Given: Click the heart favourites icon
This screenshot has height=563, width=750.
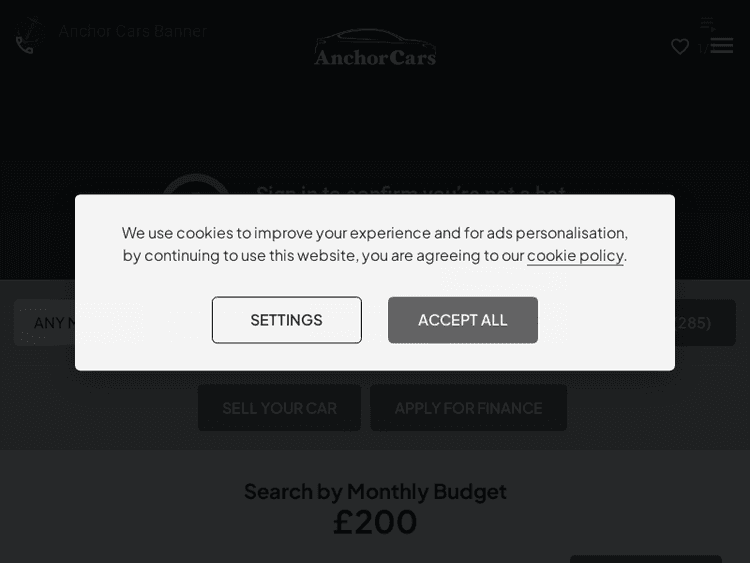Looking at the screenshot, I should 680,47.
